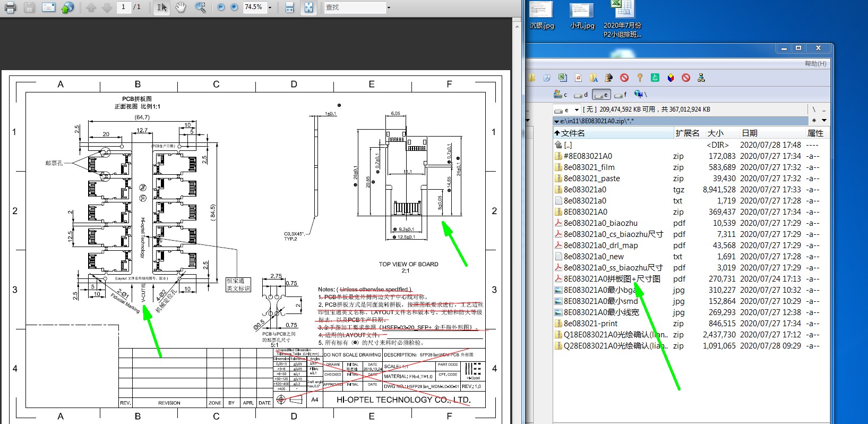Click 沉银.jpg desktop icon

click(x=542, y=15)
